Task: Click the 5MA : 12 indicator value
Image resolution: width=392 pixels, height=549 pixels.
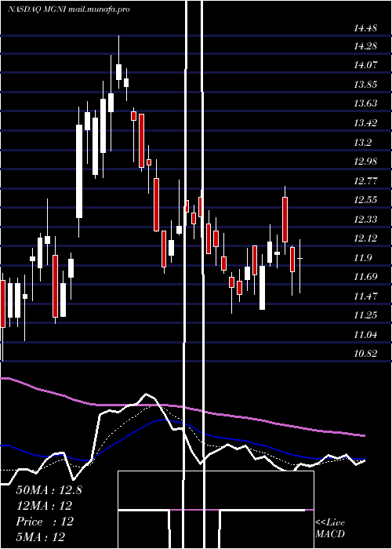Action: (41, 537)
